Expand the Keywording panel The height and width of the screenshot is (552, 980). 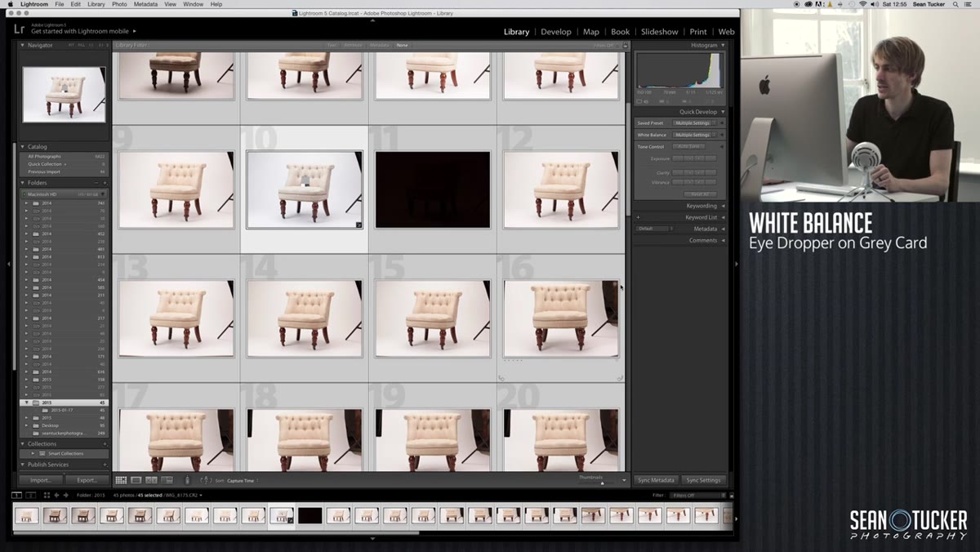click(x=723, y=206)
